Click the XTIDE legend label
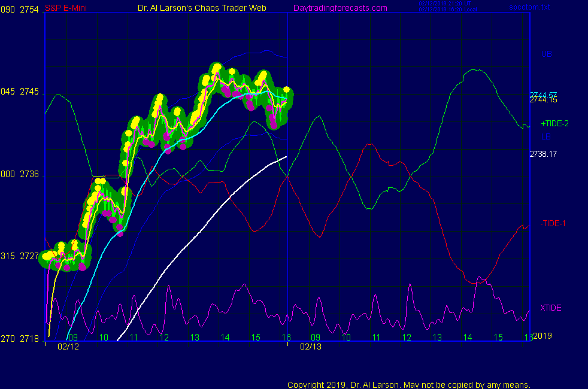 [x=550, y=308]
